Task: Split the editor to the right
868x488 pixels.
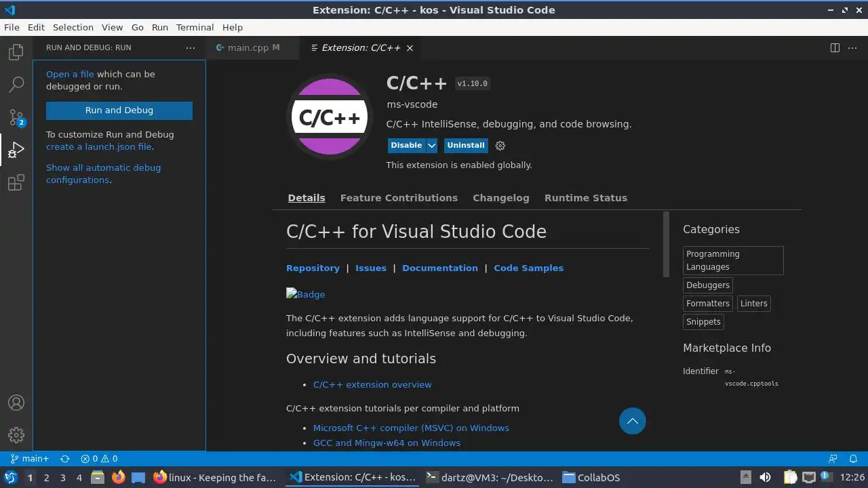Action: point(835,47)
